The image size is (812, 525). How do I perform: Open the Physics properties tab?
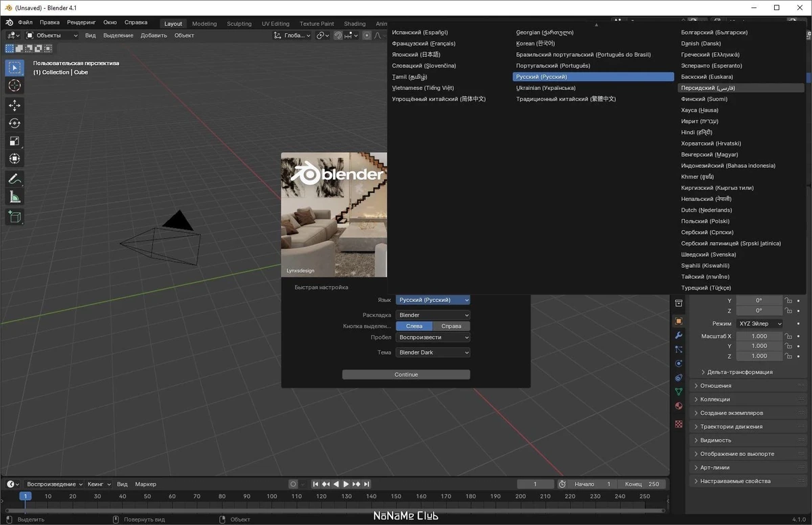coord(679,363)
